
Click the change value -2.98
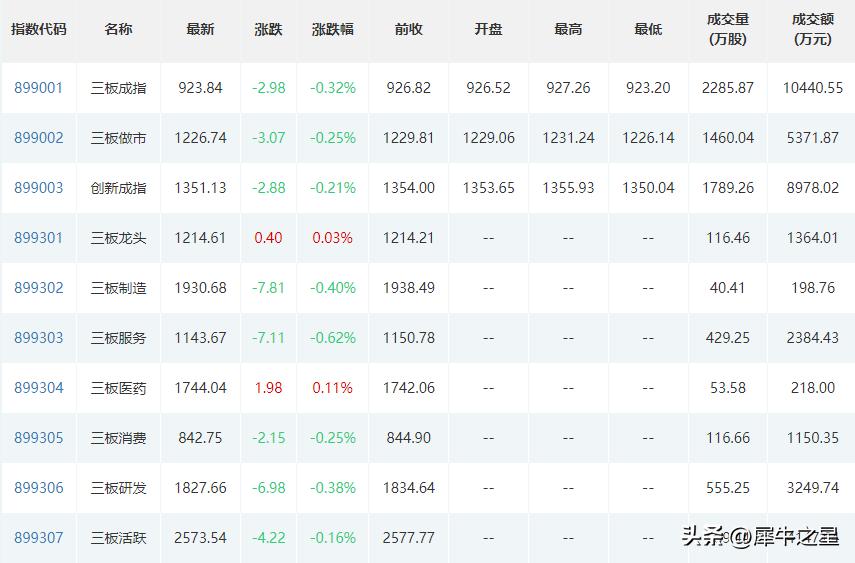coord(268,88)
